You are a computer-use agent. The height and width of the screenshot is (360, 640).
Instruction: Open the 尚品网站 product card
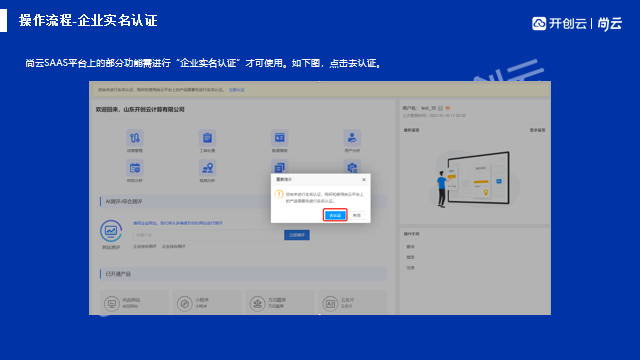click(x=134, y=303)
